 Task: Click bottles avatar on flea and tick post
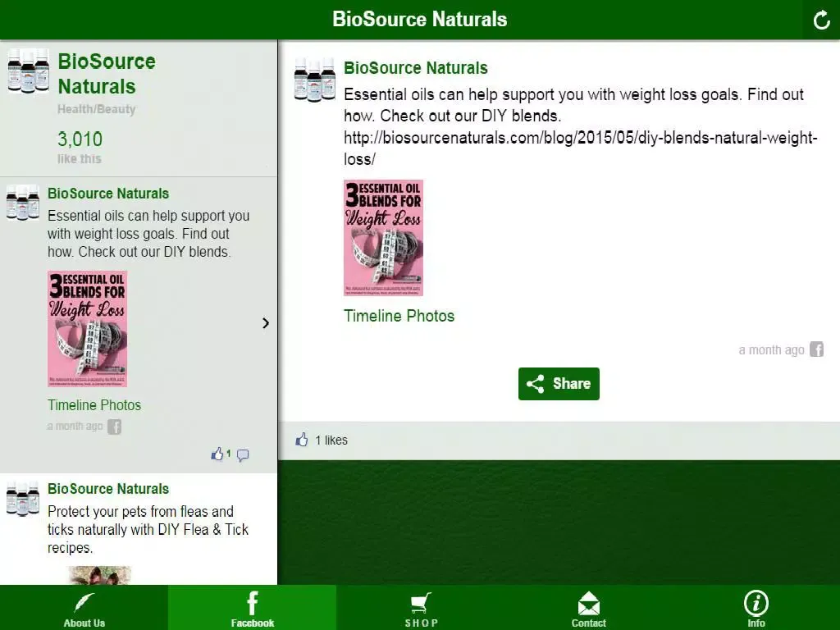[22, 499]
